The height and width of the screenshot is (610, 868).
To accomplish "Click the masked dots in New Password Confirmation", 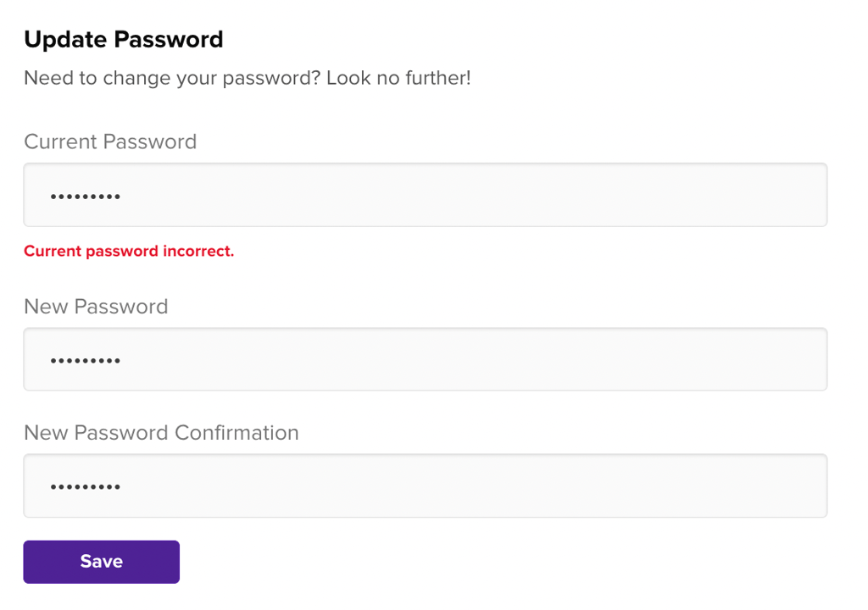I will (85, 487).
